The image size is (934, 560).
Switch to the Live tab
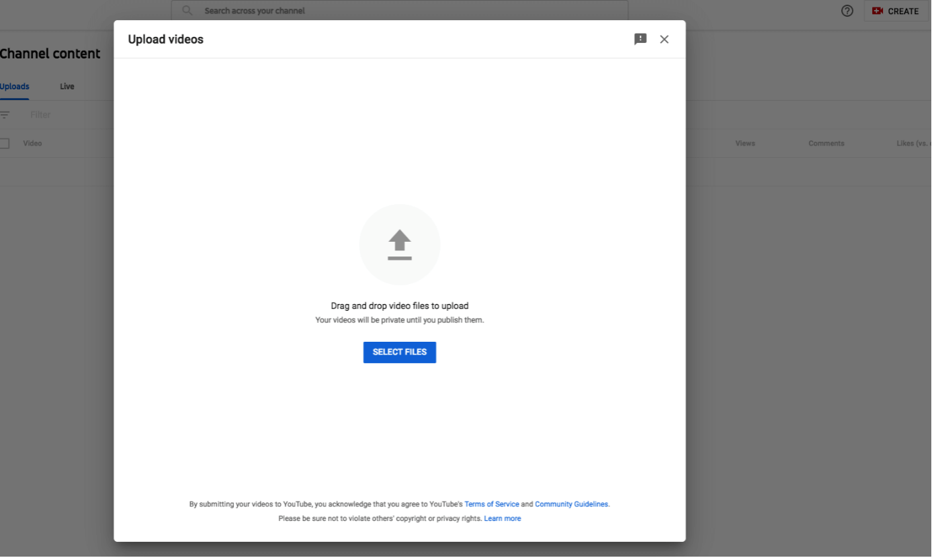click(67, 87)
